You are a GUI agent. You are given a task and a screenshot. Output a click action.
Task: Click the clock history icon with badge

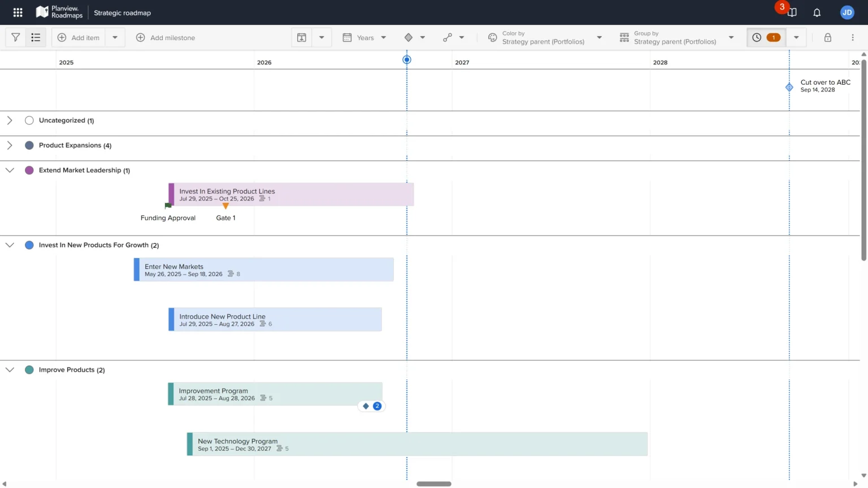(x=766, y=37)
